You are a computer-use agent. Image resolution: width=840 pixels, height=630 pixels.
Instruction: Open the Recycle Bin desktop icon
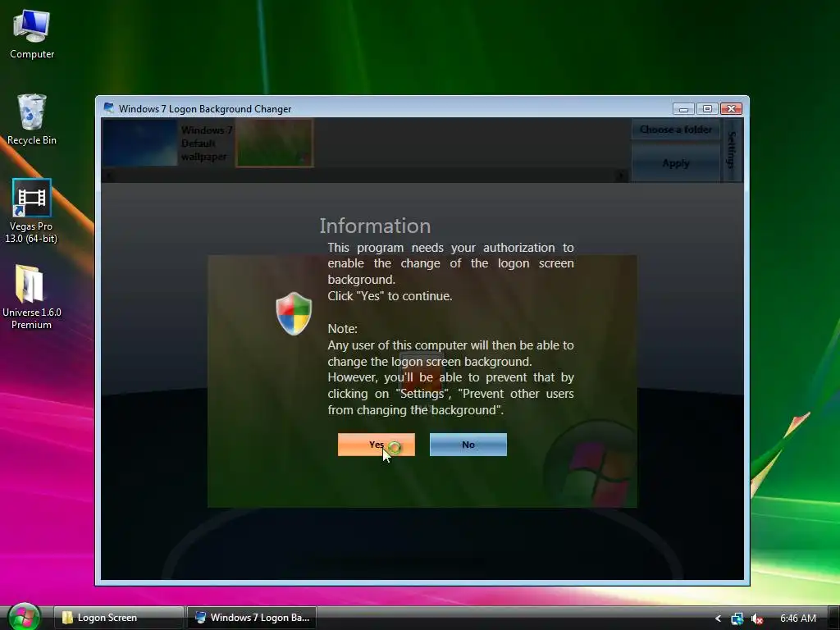tap(32, 119)
